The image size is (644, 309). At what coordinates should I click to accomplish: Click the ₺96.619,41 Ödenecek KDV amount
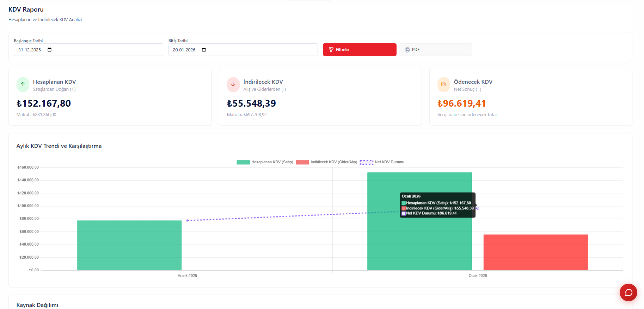[x=461, y=103]
